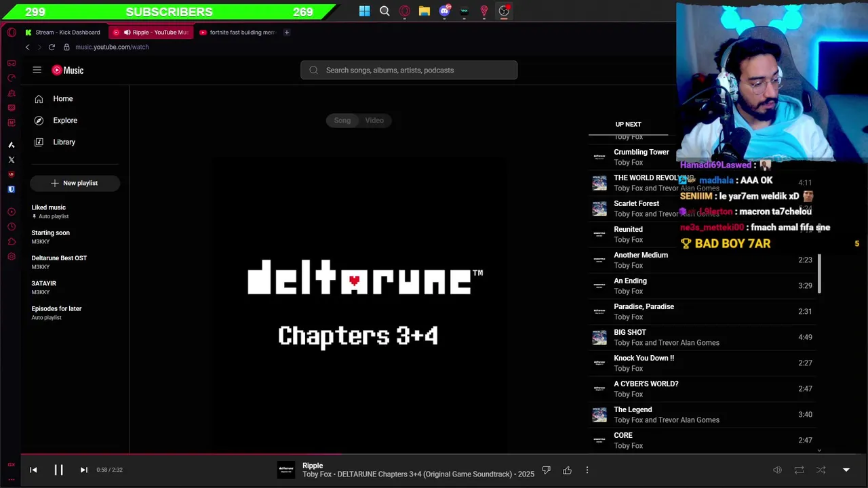Open Bitwarden shield icon in the Opera sidebar

[12, 190]
